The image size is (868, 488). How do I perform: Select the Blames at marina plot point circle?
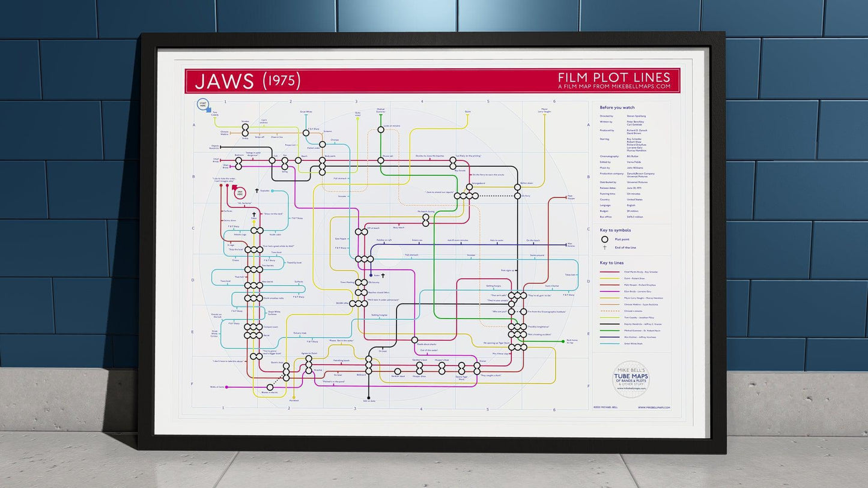pos(270,387)
